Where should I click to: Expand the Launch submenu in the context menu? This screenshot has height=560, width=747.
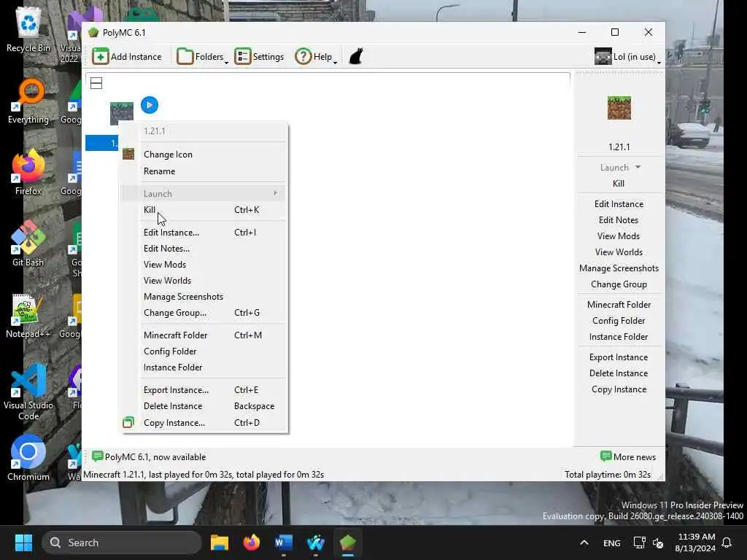point(204,193)
